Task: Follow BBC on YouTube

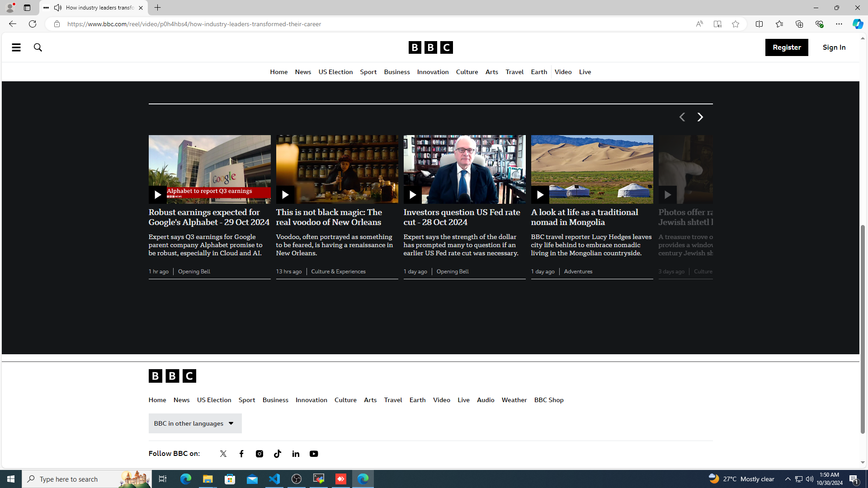Action: coord(314,454)
